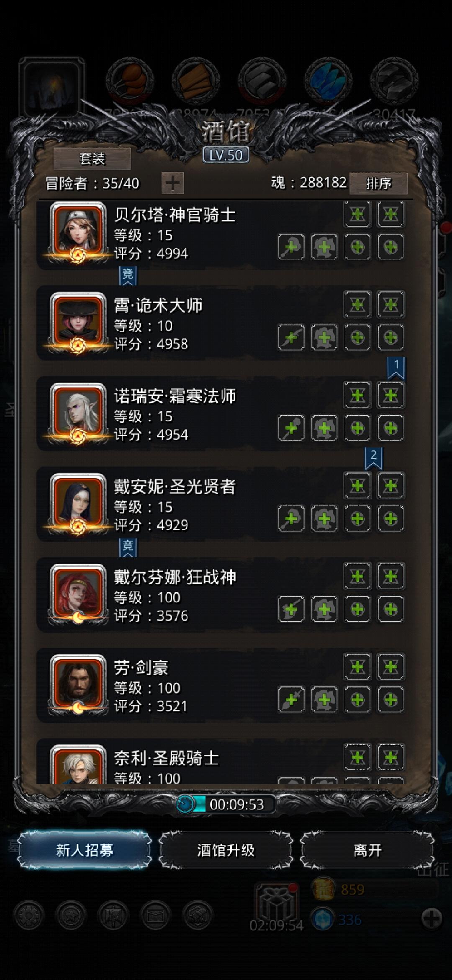Tap last accessory slot for 戴安妮·圣光贤者
Image resolution: width=452 pixels, height=980 pixels.
pyautogui.click(x=390, y=518)
